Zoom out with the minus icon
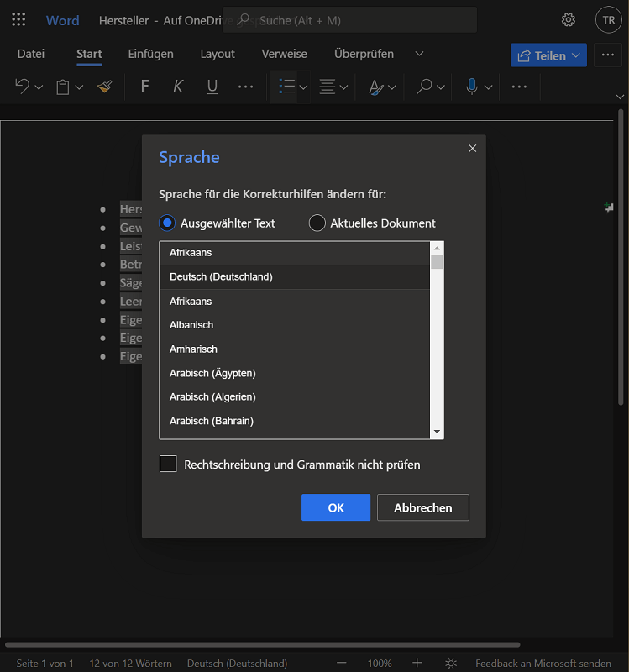629x672 pixels. pyautogui.click(x=341, y=663)
